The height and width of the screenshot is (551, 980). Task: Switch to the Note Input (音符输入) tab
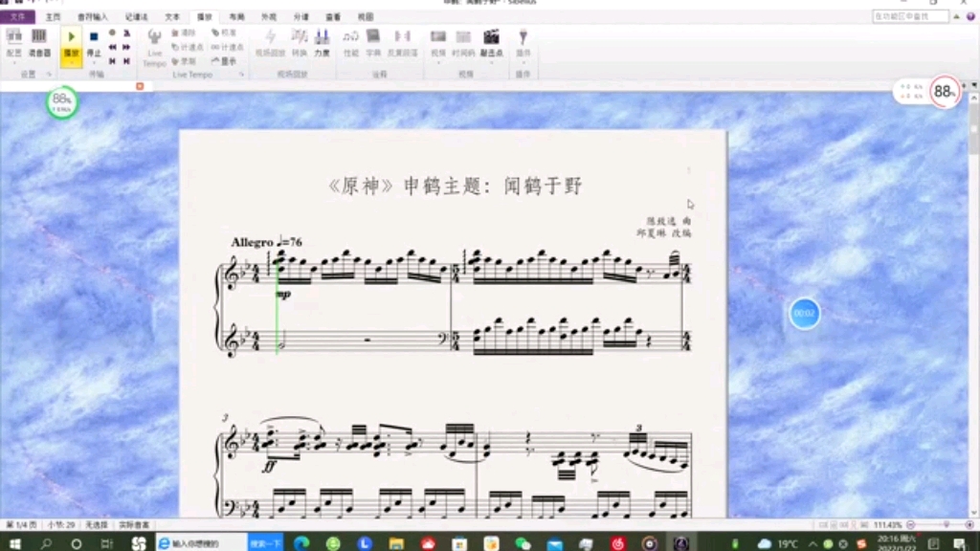93,17
